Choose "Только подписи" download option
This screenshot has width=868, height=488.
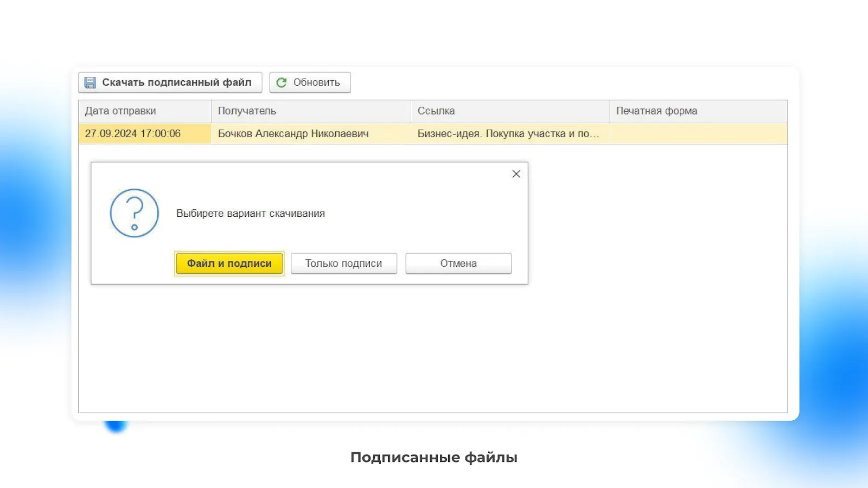click(343, 264)
